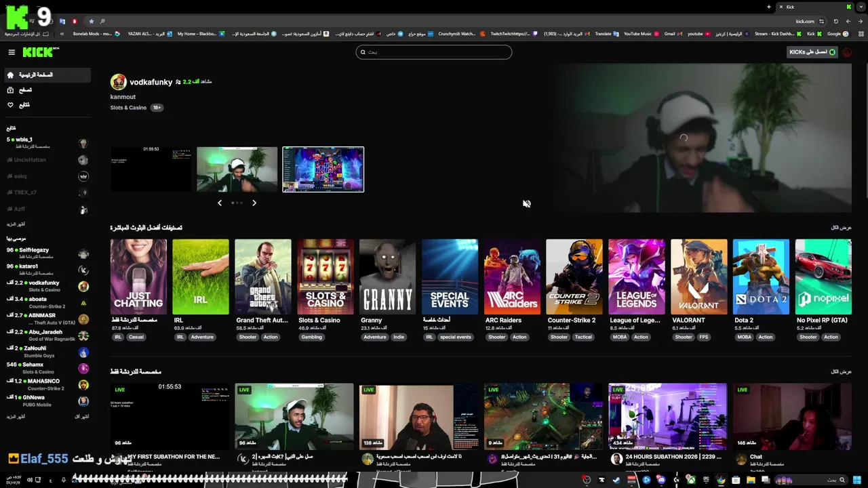868x488 pixels.
Task: Open the profile avatar in top corner
Action: 847,52
